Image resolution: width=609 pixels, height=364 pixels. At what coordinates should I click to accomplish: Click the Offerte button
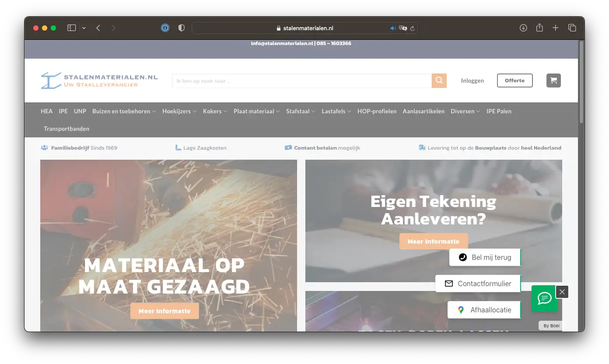514,80
